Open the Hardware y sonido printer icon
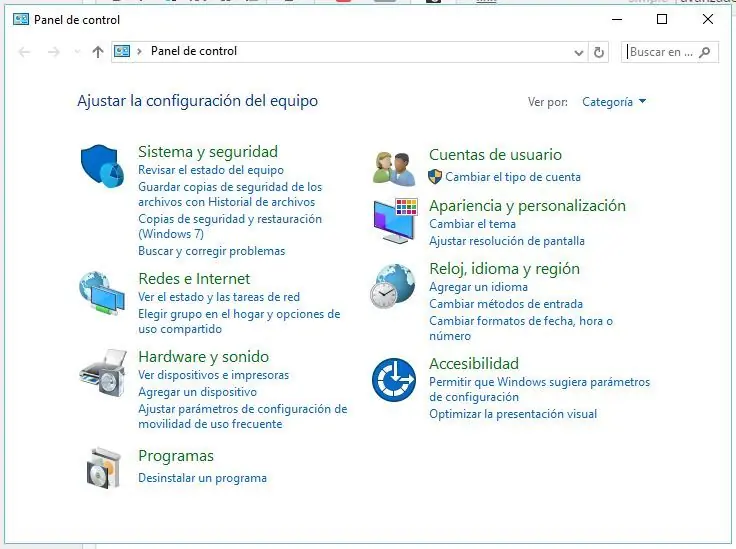The height and width of the screenshot is (549, 736). coord(103,374)
